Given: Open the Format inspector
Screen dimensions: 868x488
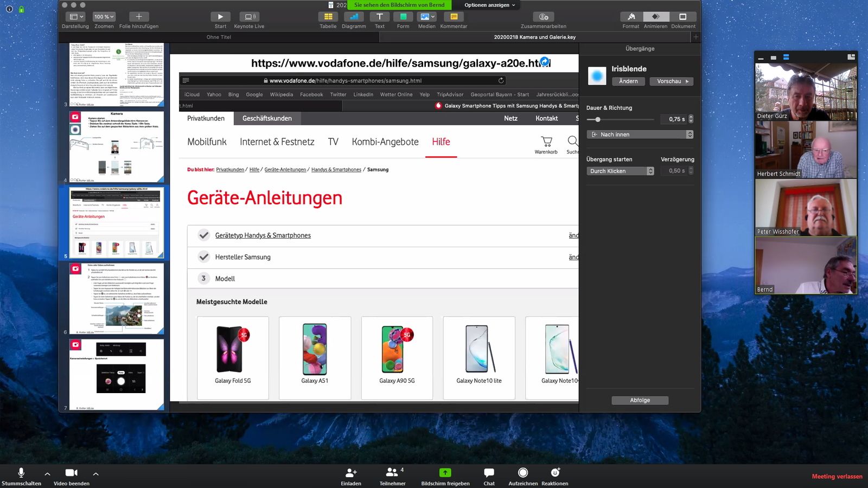Looking at the screenshot, I should pyautogui.click(x=631, y=17).
